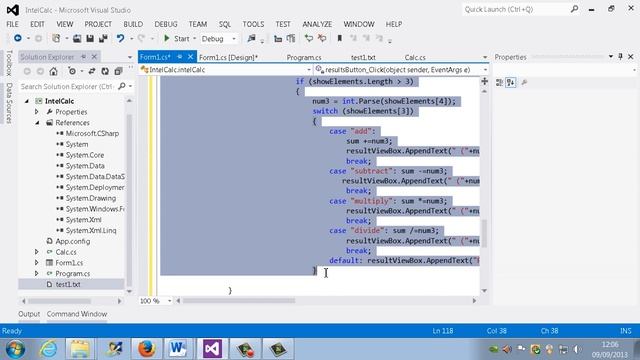Screen dimensions: 640x360
Task: Click the comment selection toolbar icon
Action: pos(309,38)
